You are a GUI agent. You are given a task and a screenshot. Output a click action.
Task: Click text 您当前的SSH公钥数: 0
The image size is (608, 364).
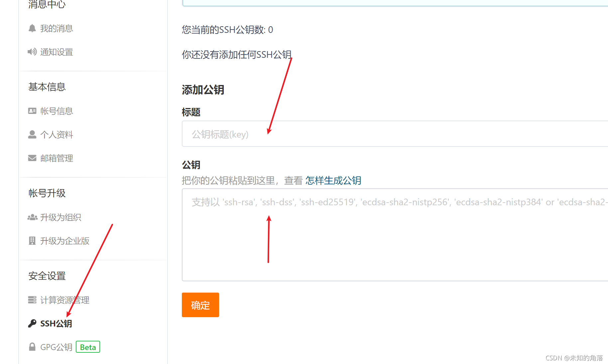pyautogui.click(x=227, y=30)
